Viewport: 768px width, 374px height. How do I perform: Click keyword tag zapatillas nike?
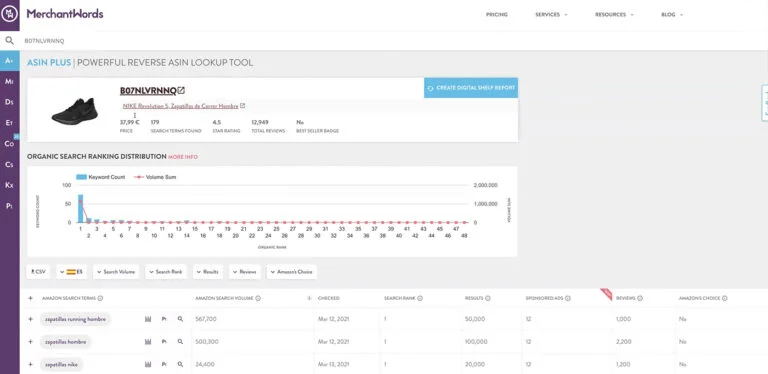pyautogui.click(x=62, y=364)
